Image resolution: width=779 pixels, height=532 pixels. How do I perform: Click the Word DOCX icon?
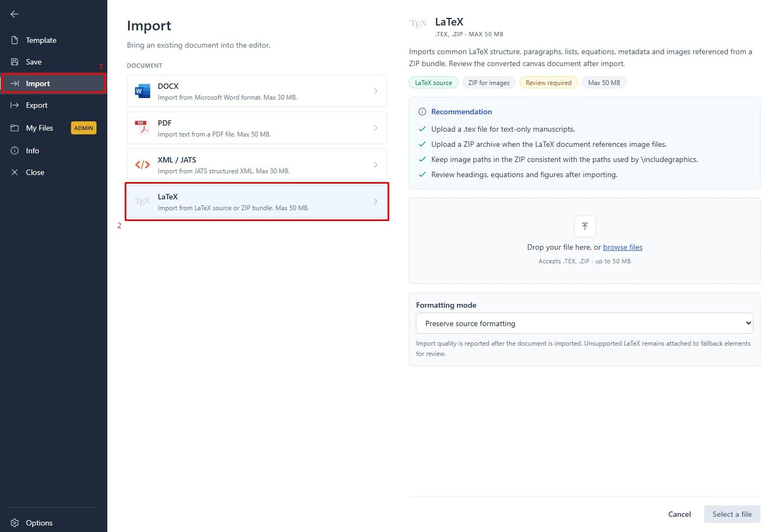(x=143, y=91)
